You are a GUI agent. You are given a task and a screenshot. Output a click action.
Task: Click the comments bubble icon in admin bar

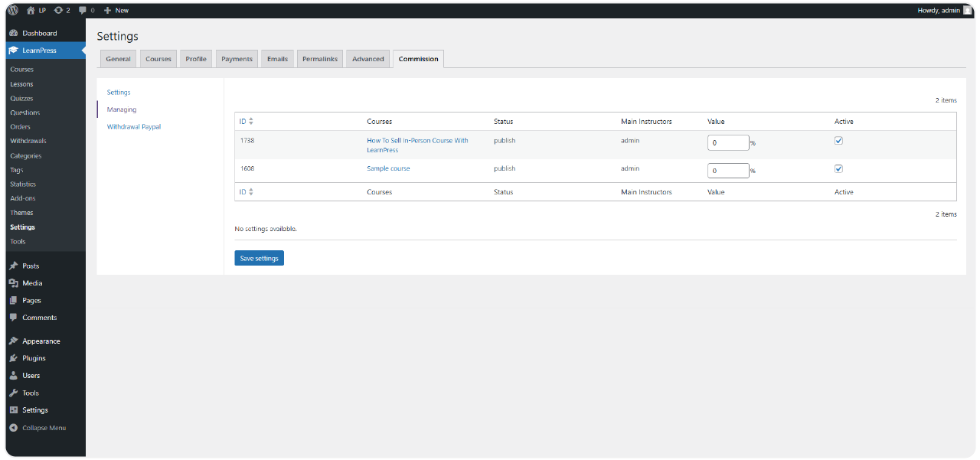click(x=83, y=10)
